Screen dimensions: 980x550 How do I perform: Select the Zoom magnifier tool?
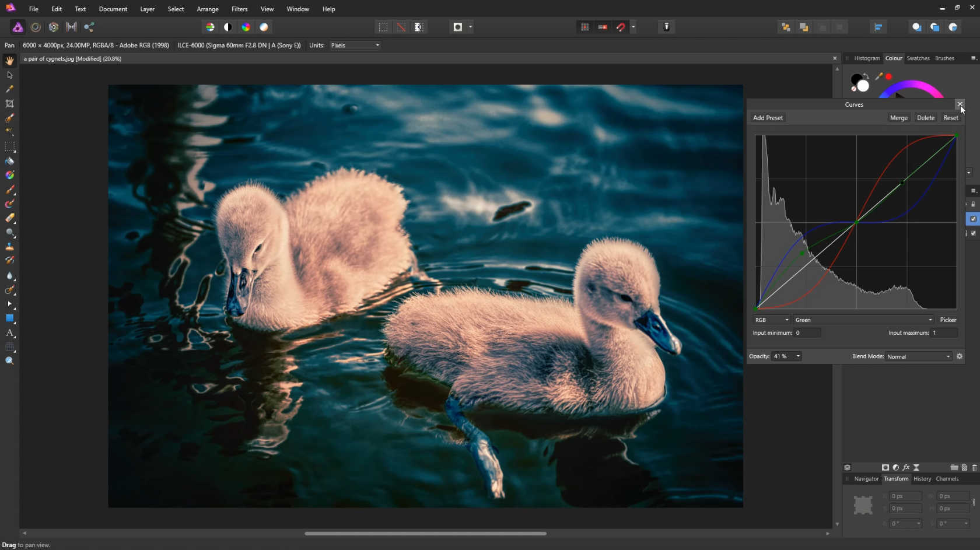[x=9, y=361]
